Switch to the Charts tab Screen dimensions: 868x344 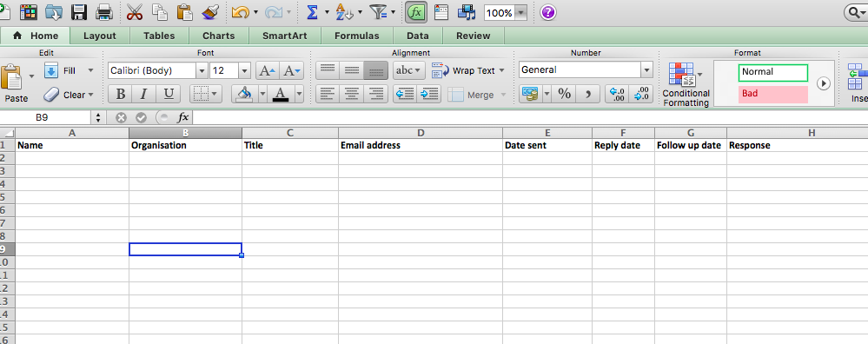pyautogui.click(x=218, y=36)
